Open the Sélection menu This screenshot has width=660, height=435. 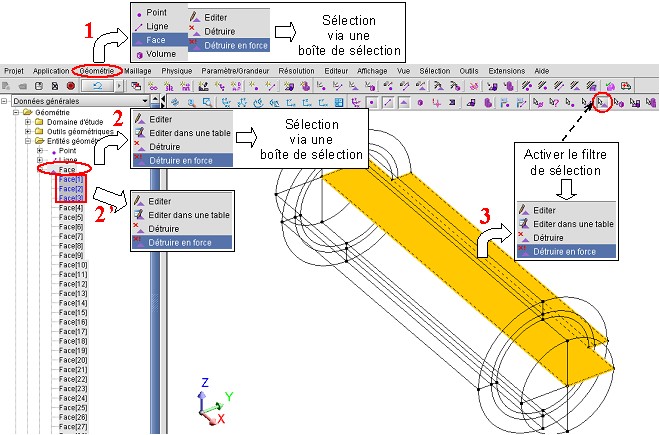(435, 71)
